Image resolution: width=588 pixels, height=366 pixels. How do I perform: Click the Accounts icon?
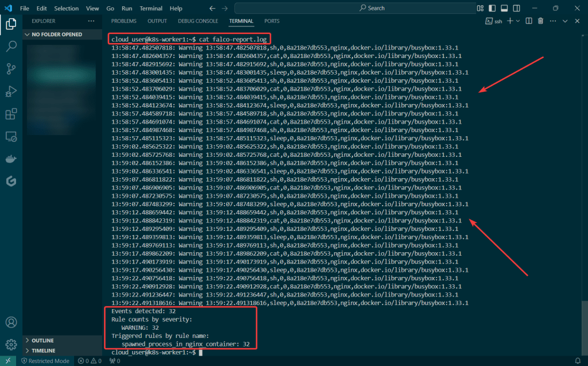(x=11, y=322)
